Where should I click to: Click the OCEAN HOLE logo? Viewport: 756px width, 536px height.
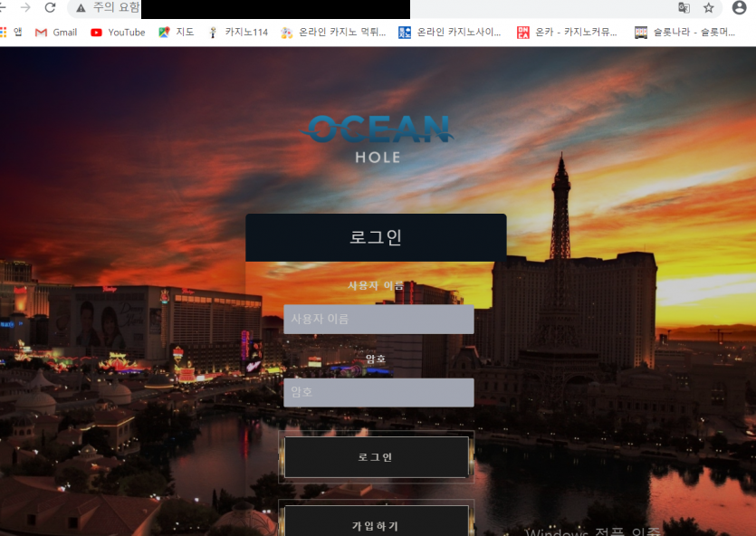pos(378,139)
